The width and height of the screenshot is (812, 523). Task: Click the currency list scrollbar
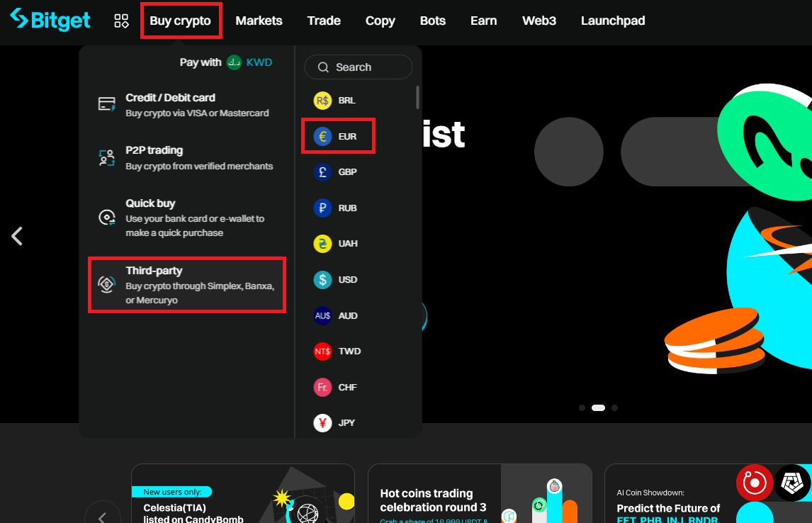coord(417,97)
